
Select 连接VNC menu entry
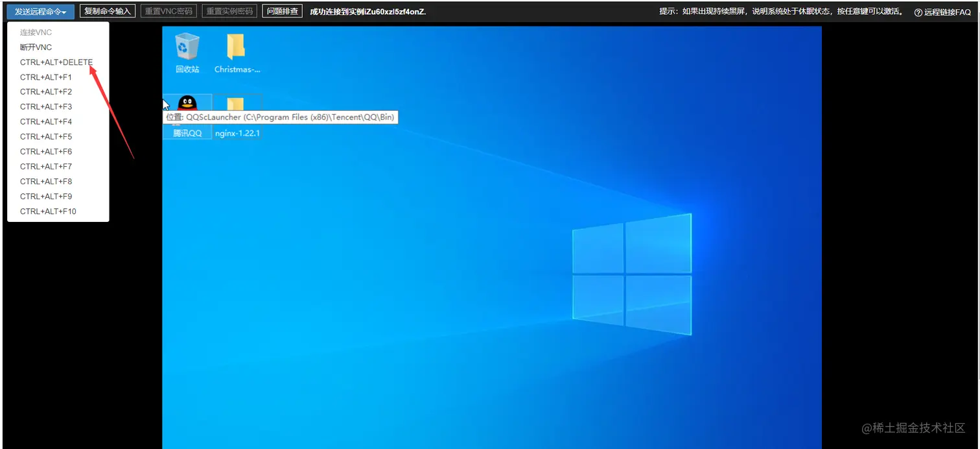36,32
